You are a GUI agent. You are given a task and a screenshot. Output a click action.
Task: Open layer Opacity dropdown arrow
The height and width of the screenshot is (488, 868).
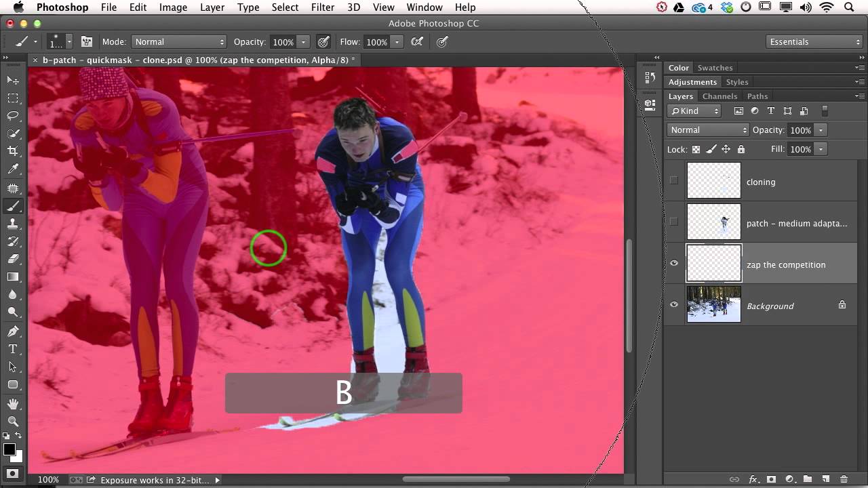coord(821,129)
